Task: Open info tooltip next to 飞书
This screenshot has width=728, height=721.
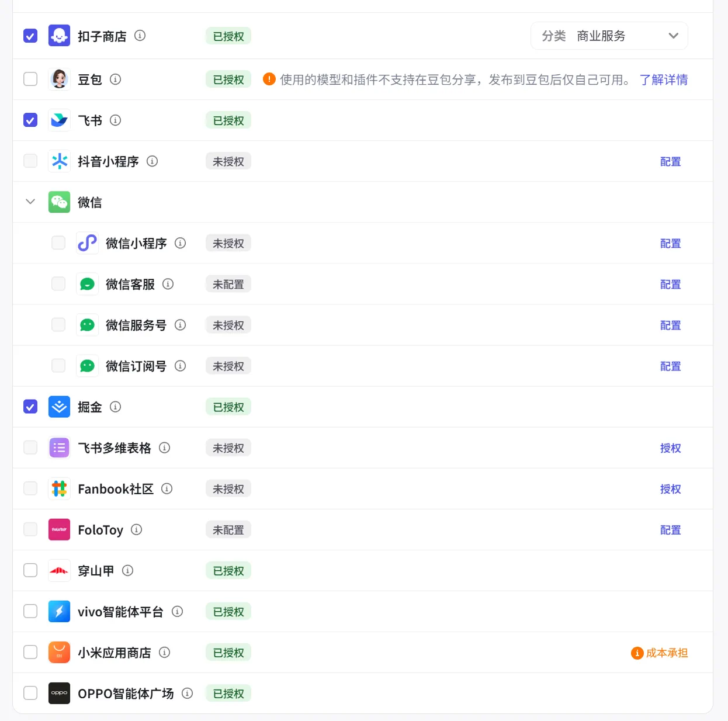Action: [115, 120]
